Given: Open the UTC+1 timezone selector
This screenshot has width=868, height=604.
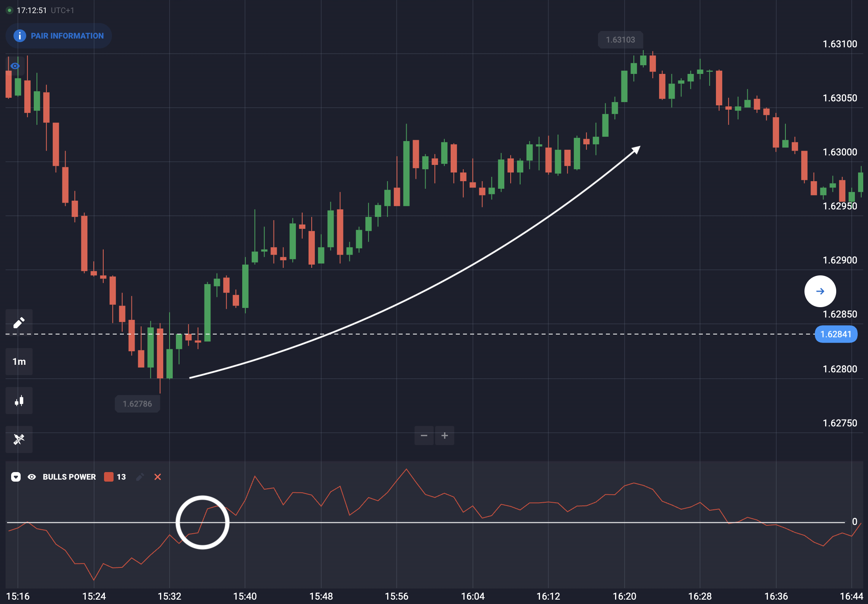Looking at the screenshot, I should pos(62,10).
